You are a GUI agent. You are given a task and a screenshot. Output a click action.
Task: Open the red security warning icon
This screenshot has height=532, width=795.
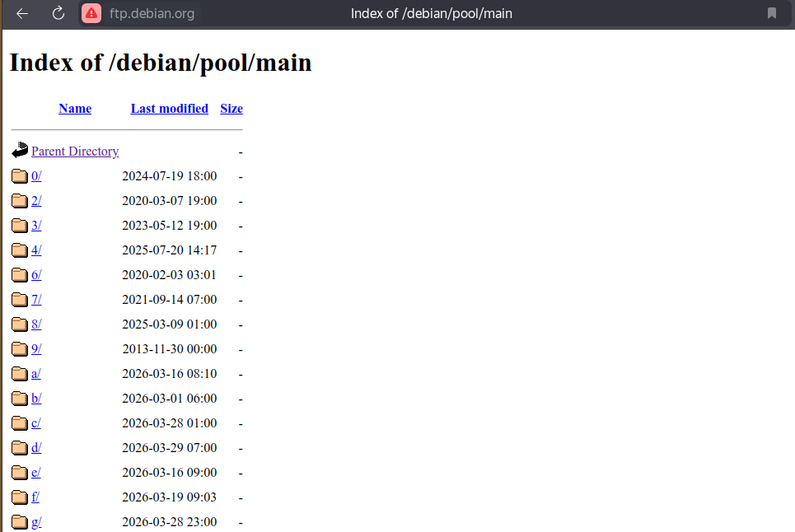91,14
